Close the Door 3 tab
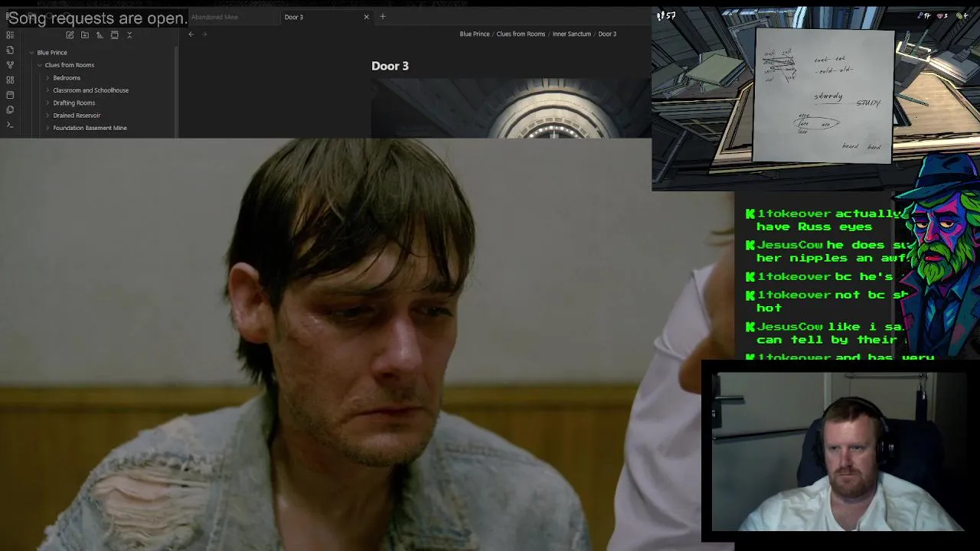980x551 pixels. [366, 17]
